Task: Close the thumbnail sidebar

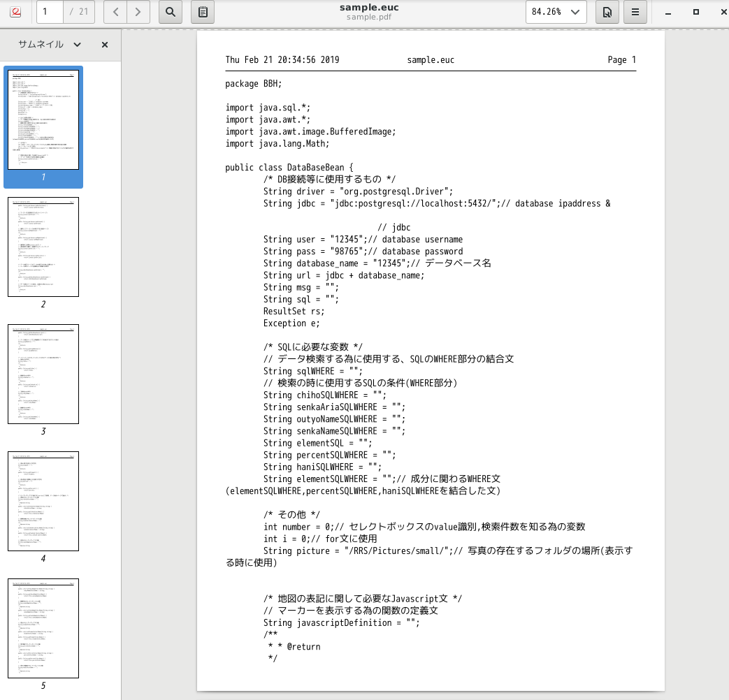Action: click(x=105, y=45)
